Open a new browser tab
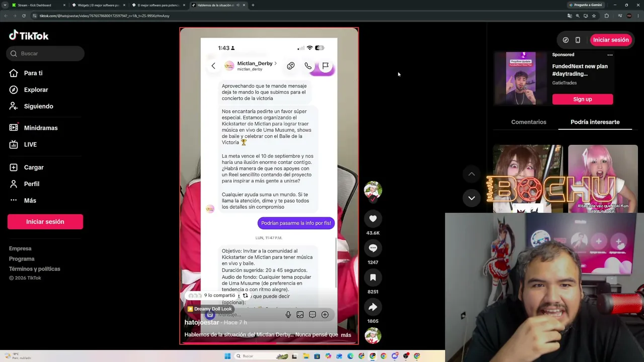644x362 pixels. [x=253, y=5]
